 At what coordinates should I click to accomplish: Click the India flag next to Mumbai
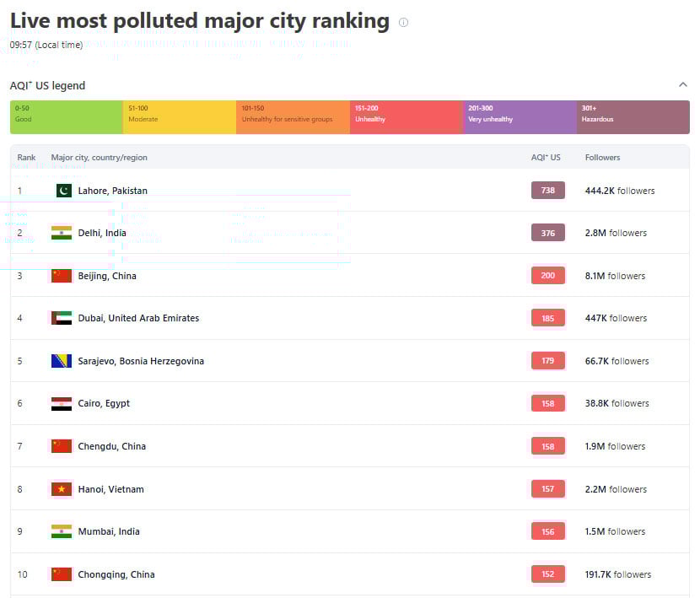[62, 531]
